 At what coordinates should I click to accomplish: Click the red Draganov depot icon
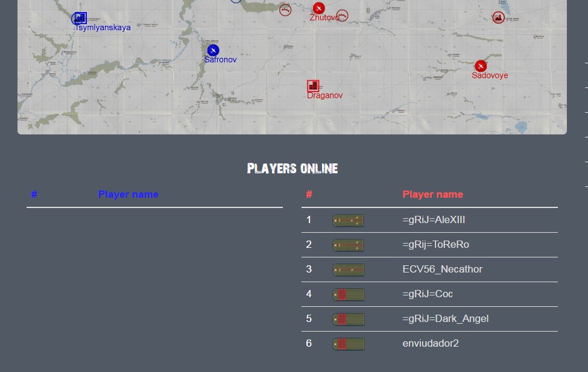[x=313, y=86]
